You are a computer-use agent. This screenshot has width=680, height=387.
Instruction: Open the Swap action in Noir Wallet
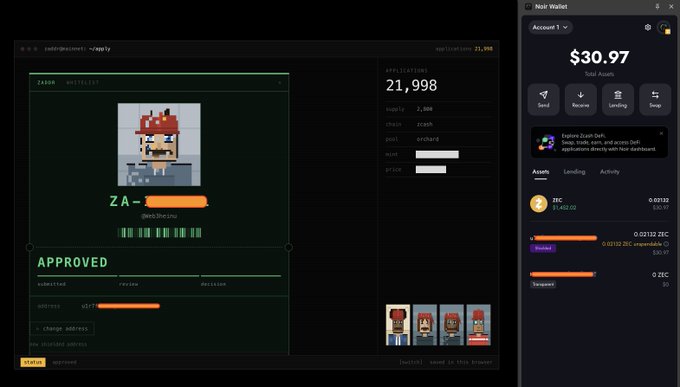[x=655, y=99]
